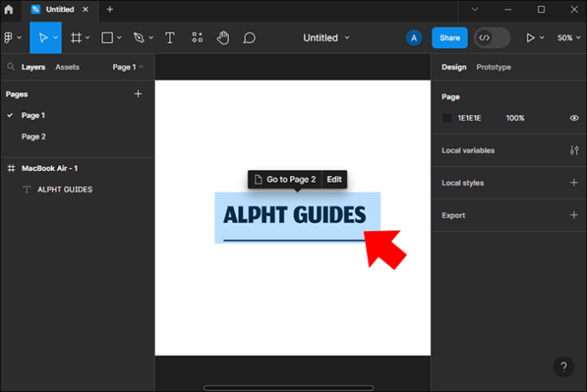Select the Text tool in toolbar
Viewport: 587px width, 392px height.
tap(169, 37)
